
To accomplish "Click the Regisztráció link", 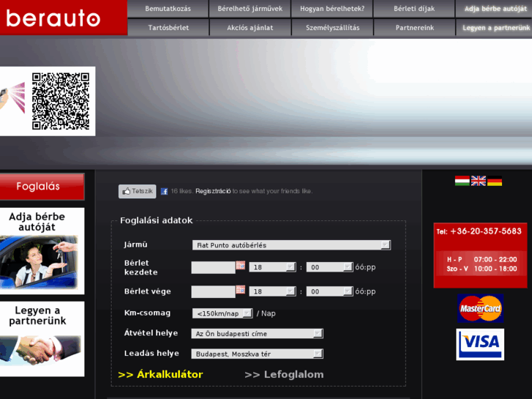I will (213, 191).
